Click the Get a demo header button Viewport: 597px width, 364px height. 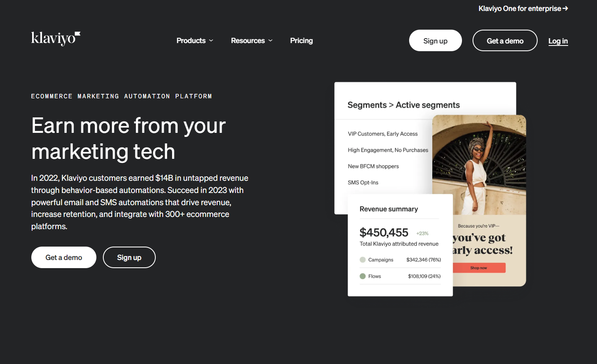(x=505, y=41)
